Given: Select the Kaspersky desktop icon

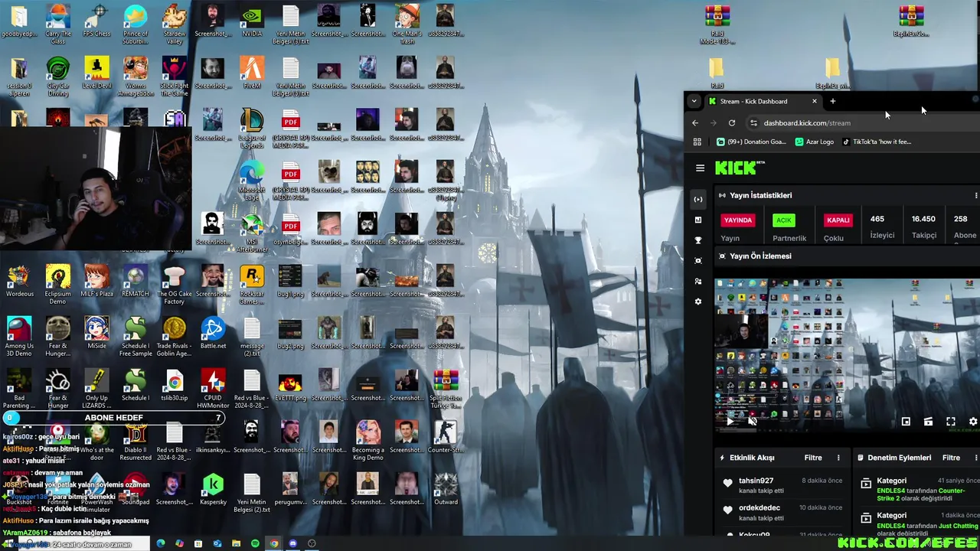Looking at the screenshot, I should click(x=213, y=488).
